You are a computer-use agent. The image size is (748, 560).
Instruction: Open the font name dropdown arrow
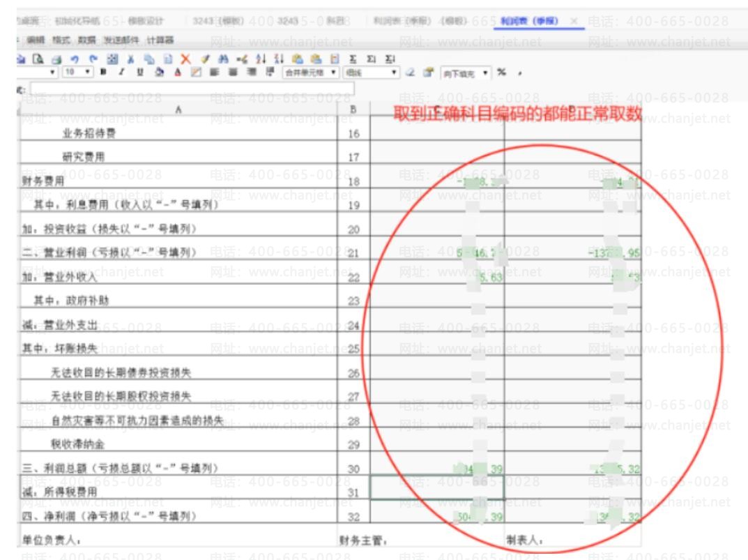[52, 73]
